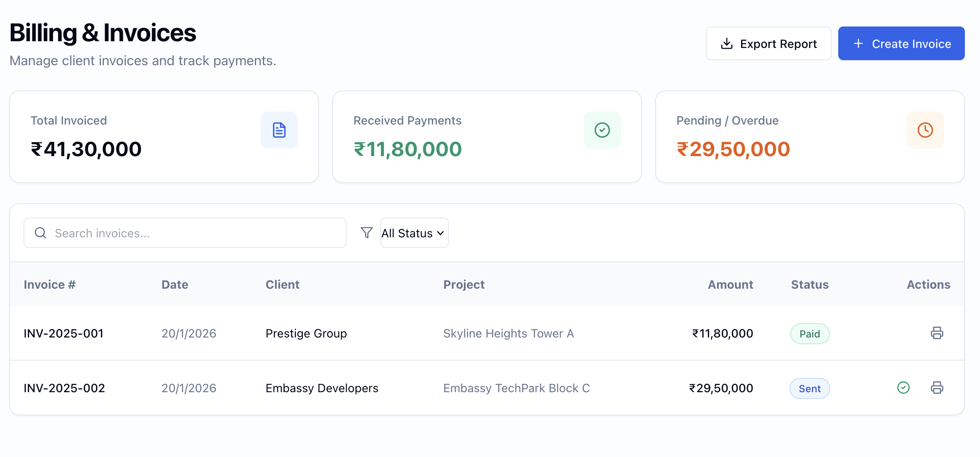Click the Received Payments checkmark icon

(602, 130)
